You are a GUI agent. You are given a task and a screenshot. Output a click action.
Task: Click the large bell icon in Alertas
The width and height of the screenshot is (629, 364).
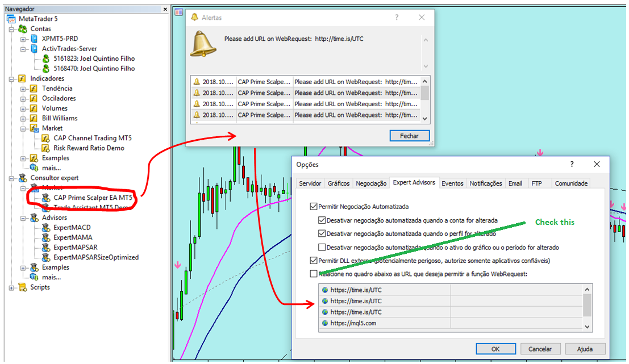pos(203,43)
